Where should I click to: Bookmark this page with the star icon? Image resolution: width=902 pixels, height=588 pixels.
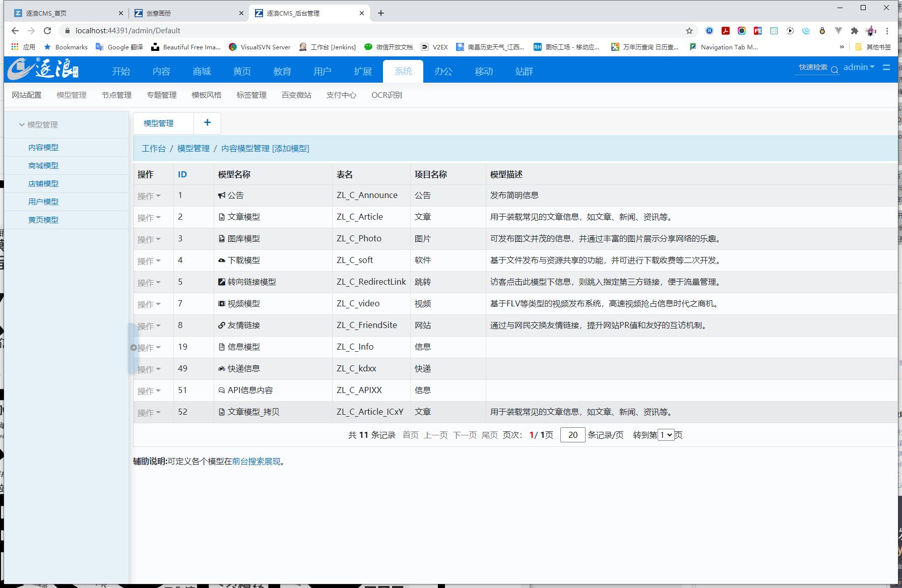tap(689, 31)
